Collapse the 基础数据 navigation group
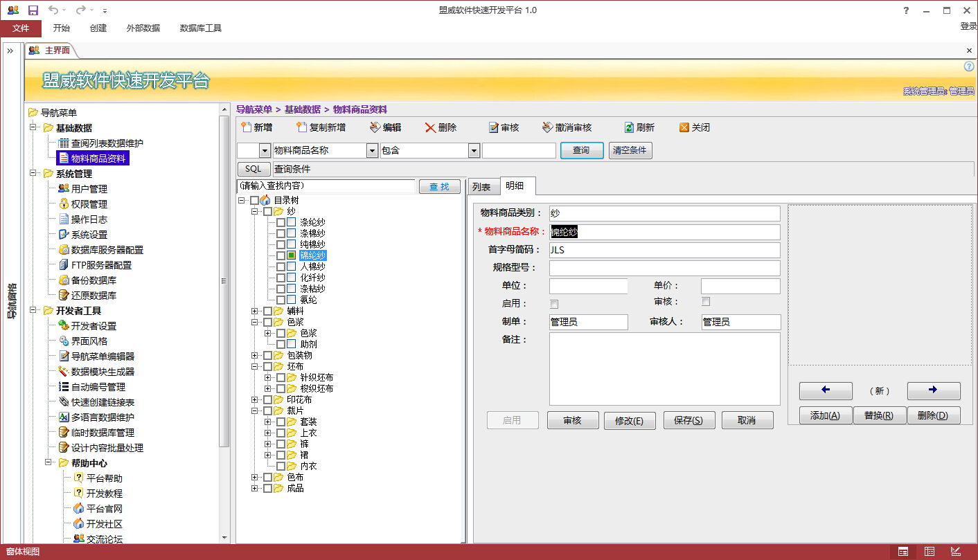The image size is (978, 560). (33, 128)
